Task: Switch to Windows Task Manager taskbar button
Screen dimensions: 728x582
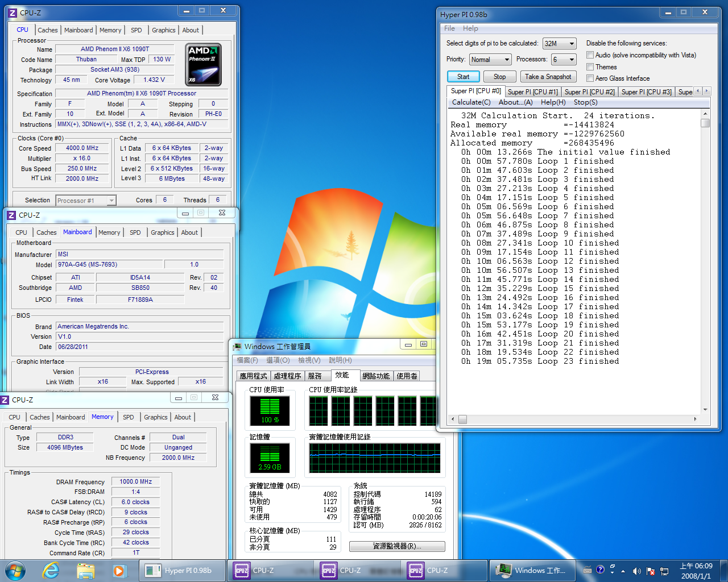Action: tap(532, 571)
